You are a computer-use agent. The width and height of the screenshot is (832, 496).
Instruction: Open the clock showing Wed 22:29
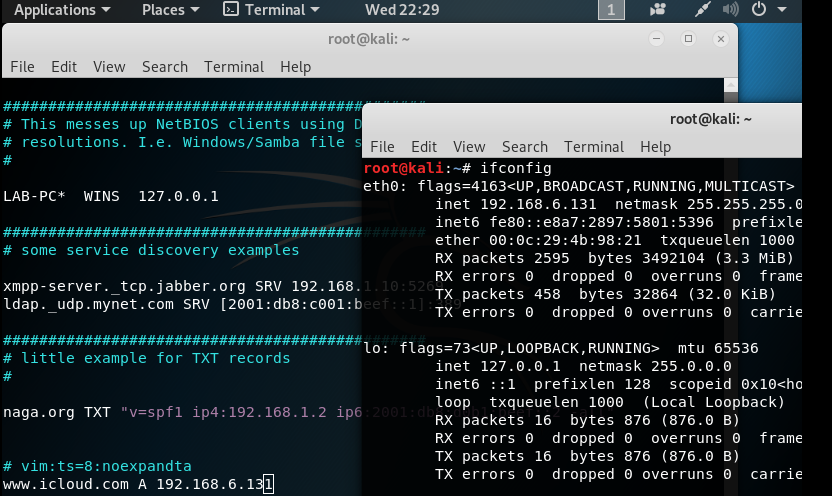pos(402,10)
